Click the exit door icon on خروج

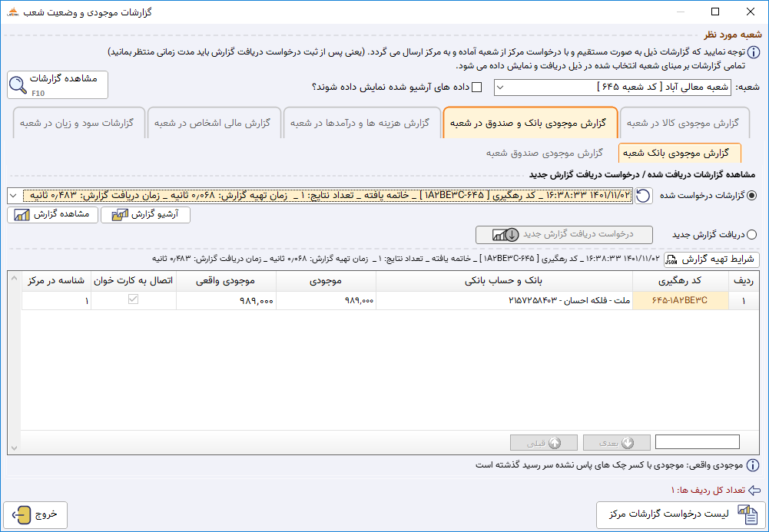pos(22,515)
